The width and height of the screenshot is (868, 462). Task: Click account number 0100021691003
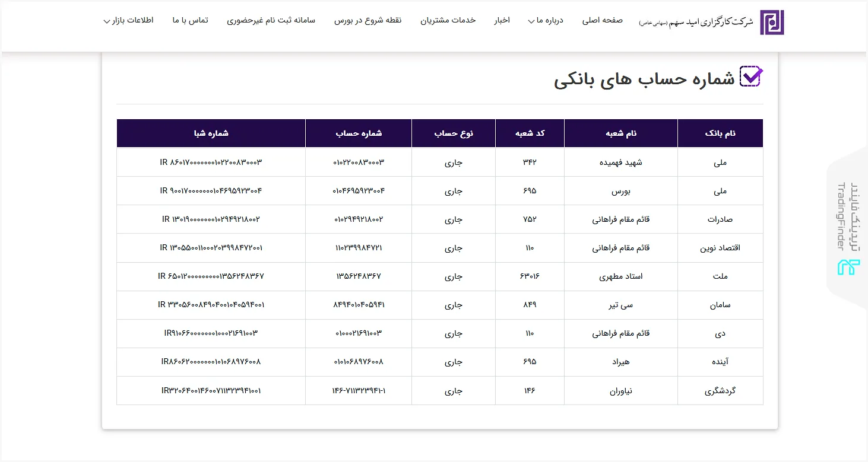(x=359, y=333)
